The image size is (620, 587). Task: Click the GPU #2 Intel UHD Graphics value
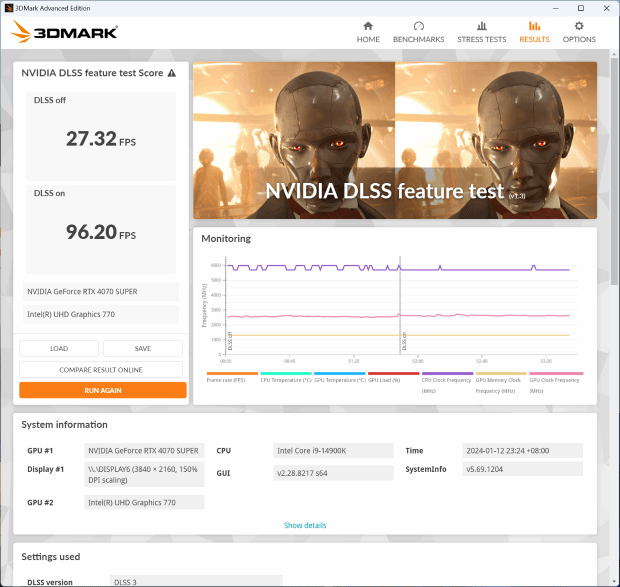[x=144, y=502]
